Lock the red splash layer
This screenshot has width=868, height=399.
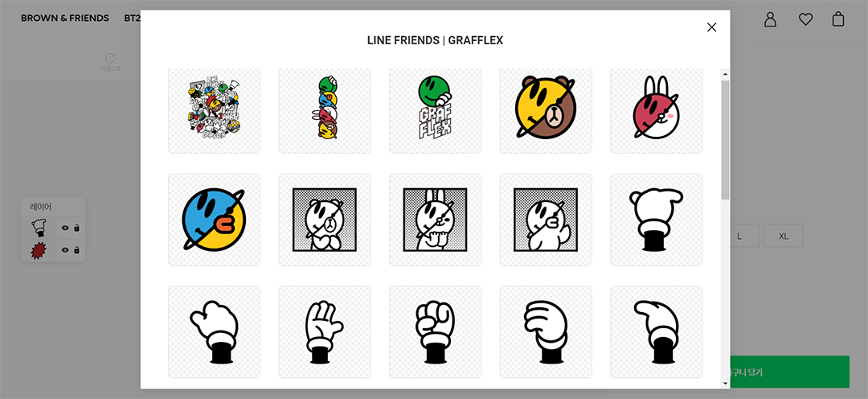76,250
